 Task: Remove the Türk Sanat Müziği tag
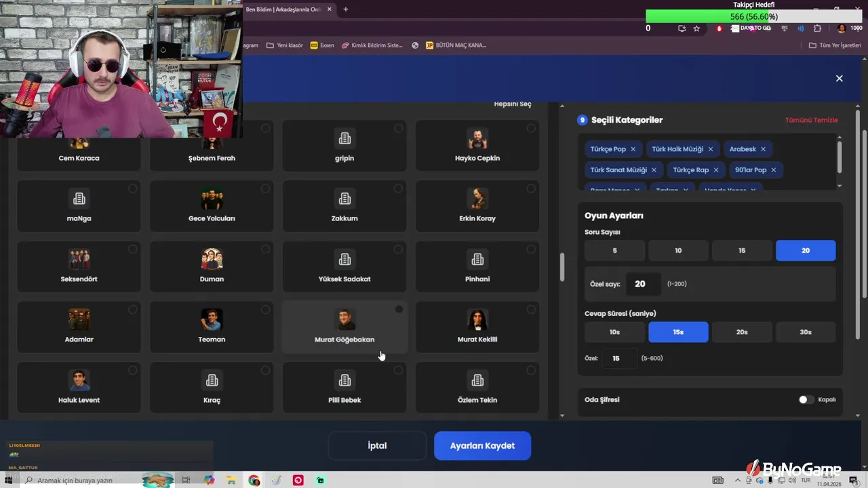click(x=654, y=170)
